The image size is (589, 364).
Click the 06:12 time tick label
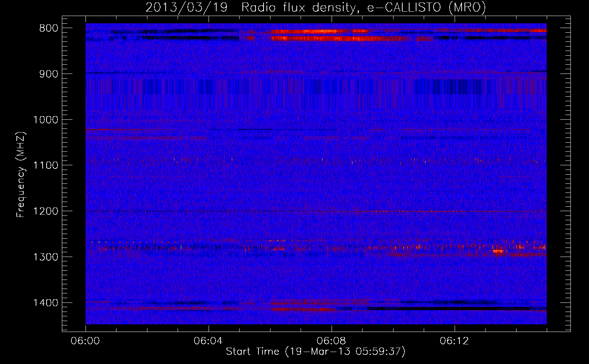[454, 341]
